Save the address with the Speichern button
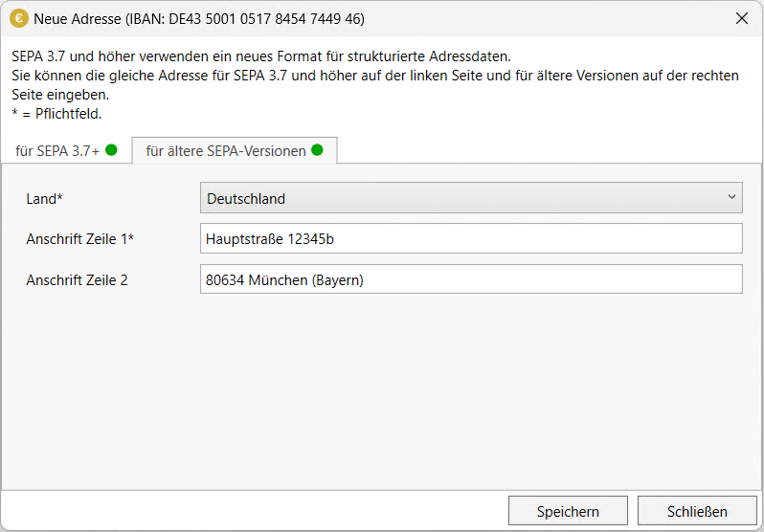764x532 pixels. click(x=568, y=512)
